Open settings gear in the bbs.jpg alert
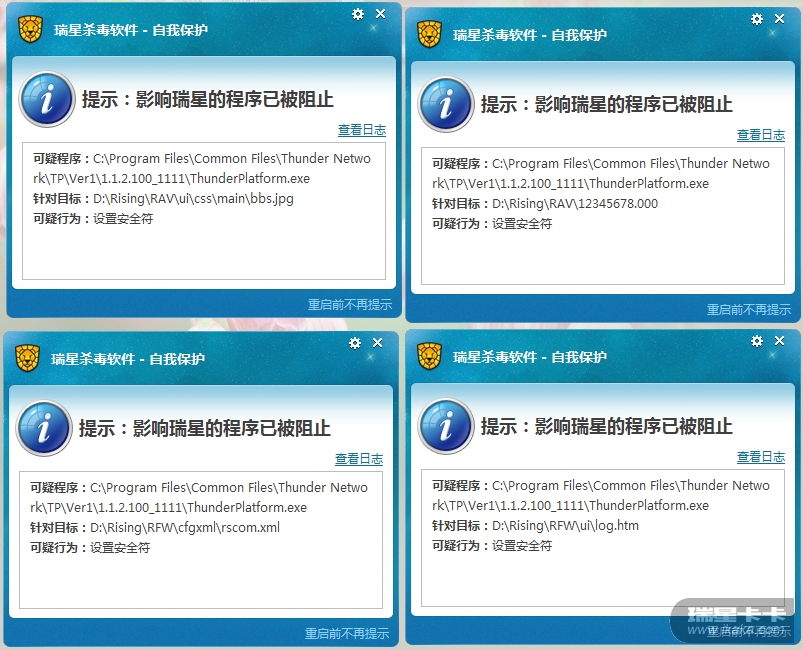Screen dimensions: 803x650 tap(358, 14)
